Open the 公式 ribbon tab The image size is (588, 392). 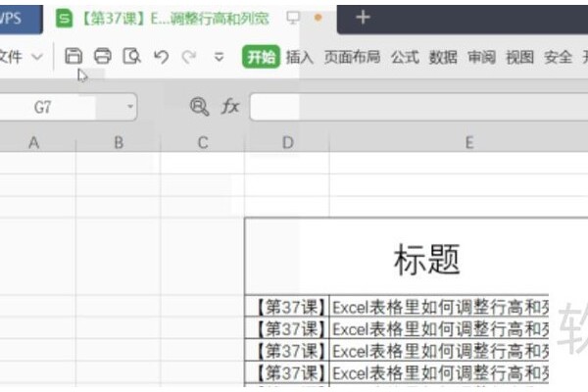pyautogui.click(x=405, y=57)
